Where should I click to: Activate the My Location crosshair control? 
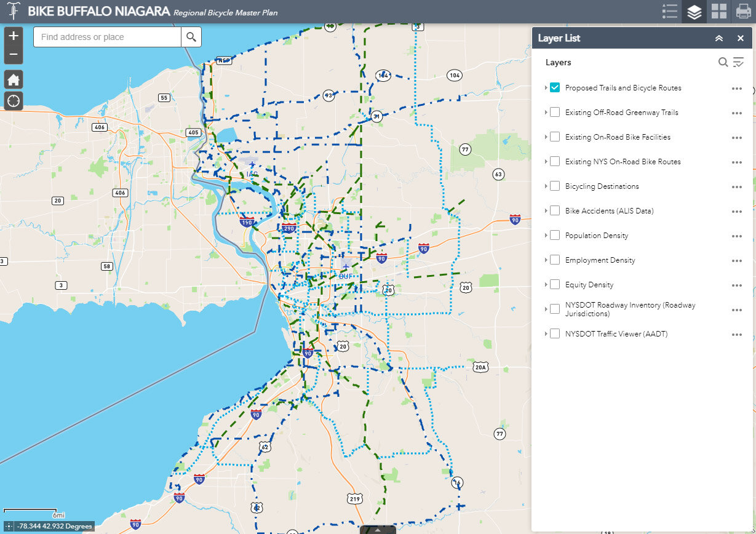coord(13,101)
